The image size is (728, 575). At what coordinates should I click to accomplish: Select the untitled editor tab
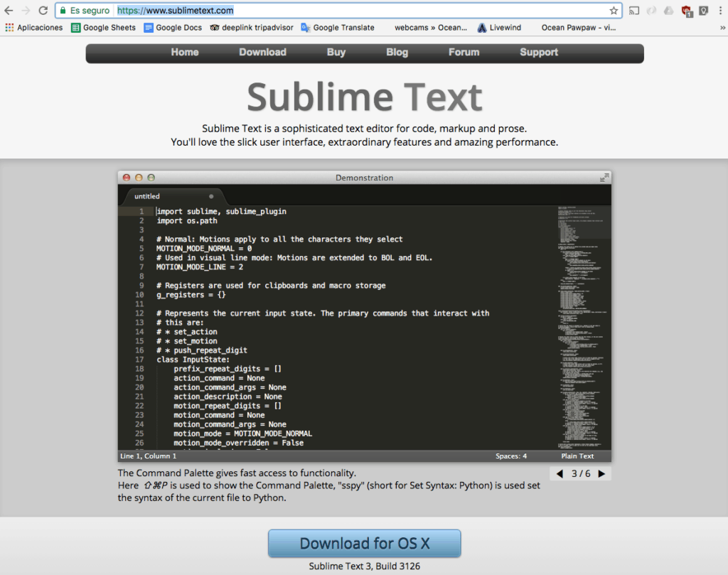(173, 196)
